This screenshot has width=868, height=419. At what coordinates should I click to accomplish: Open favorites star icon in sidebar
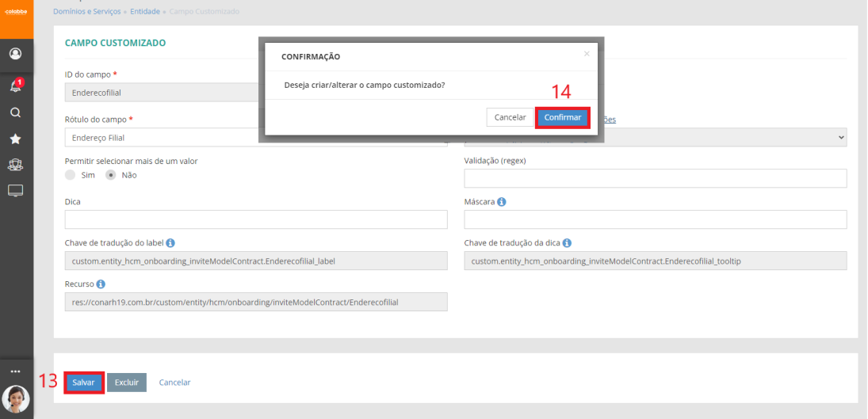pos(15,139)
